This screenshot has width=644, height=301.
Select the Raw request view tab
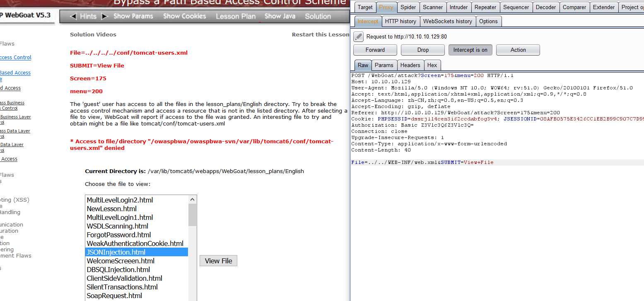click(363, 65)
